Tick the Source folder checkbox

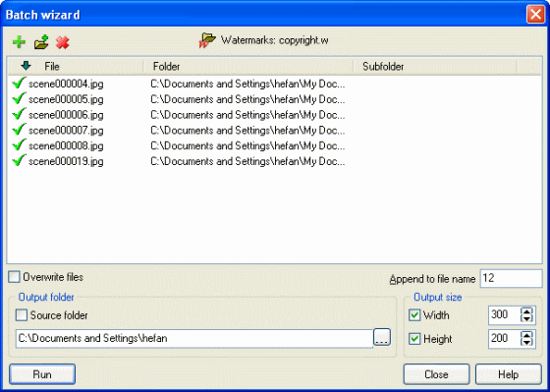click(x=22, y=315)
